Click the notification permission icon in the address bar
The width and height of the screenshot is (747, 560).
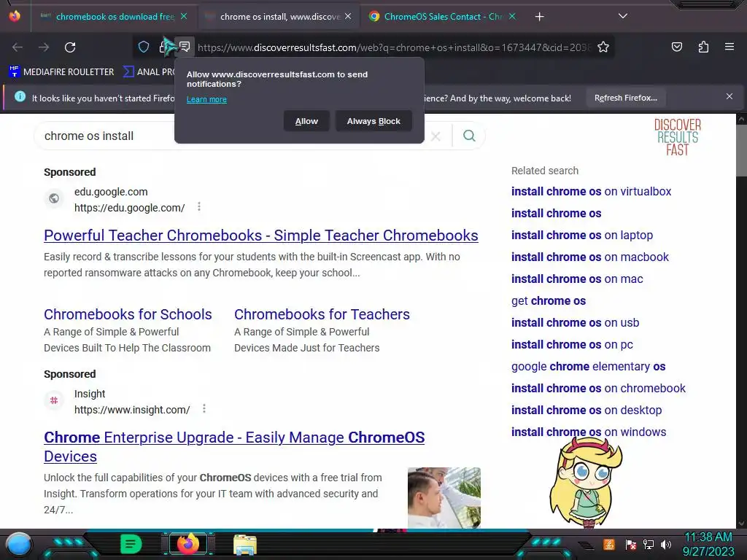point(185,47)
